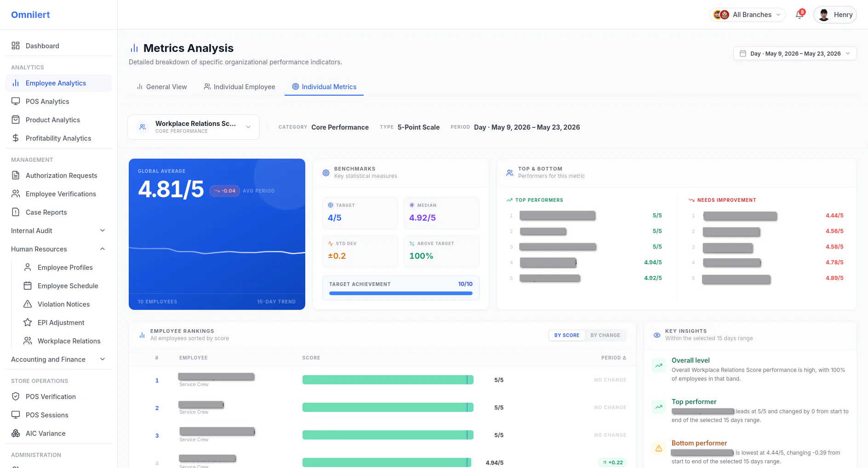Click the Employee Profiles person icon
The width and height of the screenshot is (868, 468).
tap(28, 267)
